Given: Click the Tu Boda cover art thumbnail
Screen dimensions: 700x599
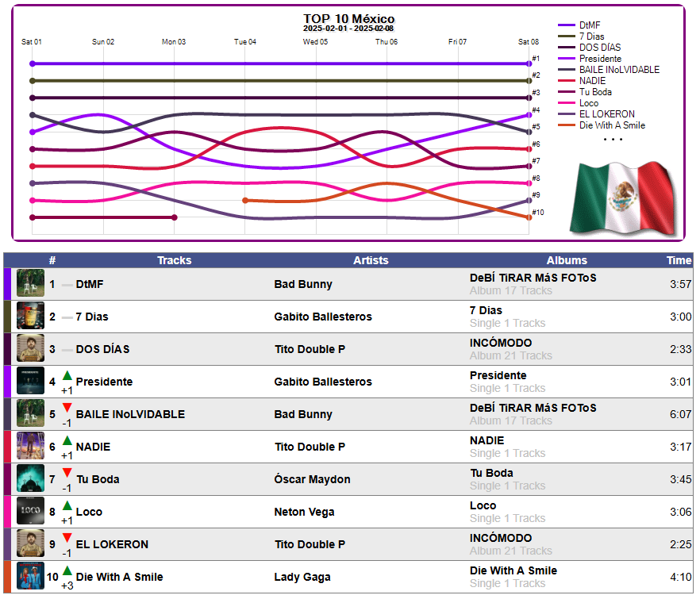Looking at the screenshot, I should point(30,478).
